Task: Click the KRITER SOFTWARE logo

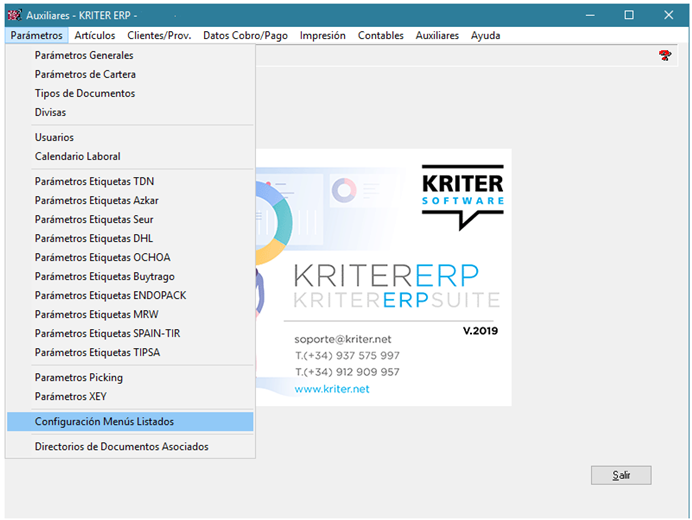Action: 463,197
